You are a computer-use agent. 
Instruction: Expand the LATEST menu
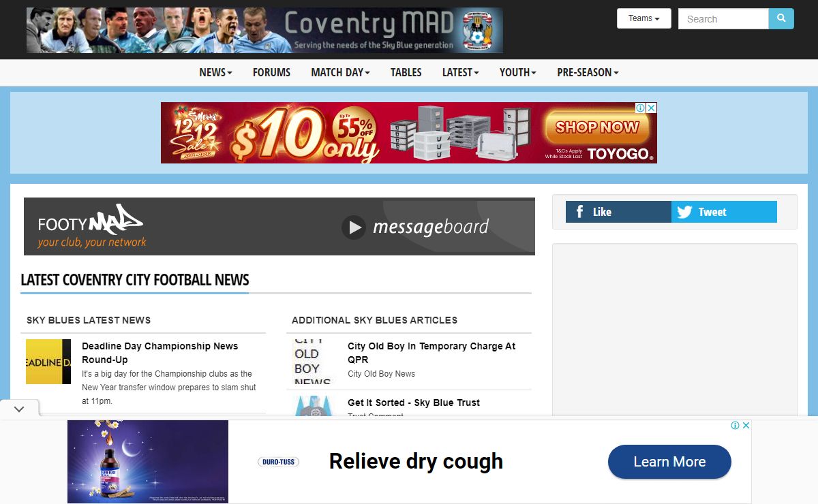[x=460, y=72]
